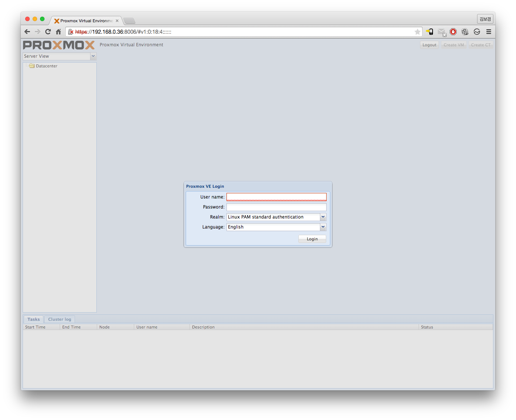Open the Chrome hamburger menu
The height and width of the screenshot is (420, 516).
click(489, 32)
